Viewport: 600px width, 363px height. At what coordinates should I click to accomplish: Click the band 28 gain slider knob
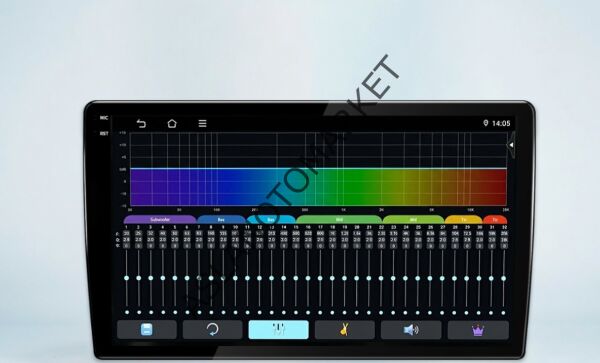click(454, 278)
